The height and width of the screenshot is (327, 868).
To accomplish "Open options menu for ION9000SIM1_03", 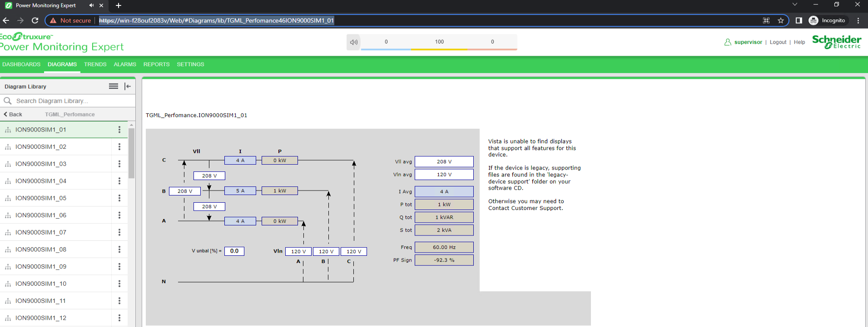I will pyautogui.click(x=119, y=164).
